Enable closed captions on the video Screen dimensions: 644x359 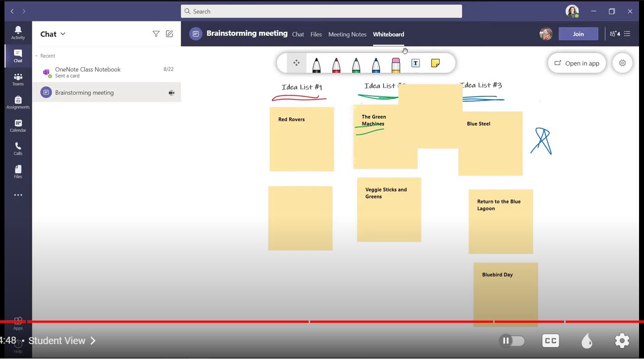(550, 341)
